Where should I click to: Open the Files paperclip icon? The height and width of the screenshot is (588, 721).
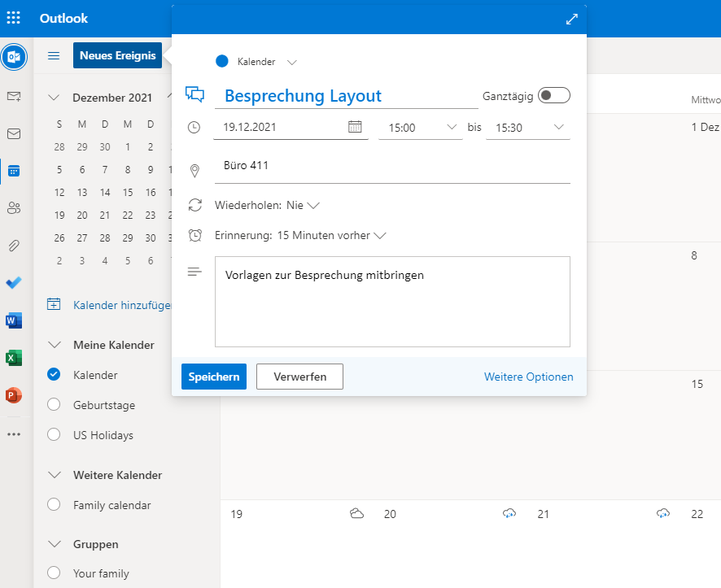click(14, 246)
